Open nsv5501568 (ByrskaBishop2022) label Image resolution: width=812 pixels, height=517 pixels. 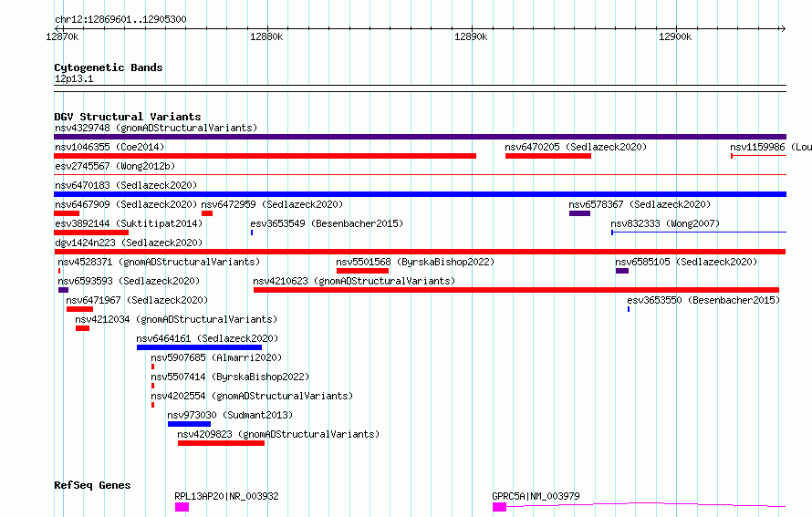[x=415, y=262]
